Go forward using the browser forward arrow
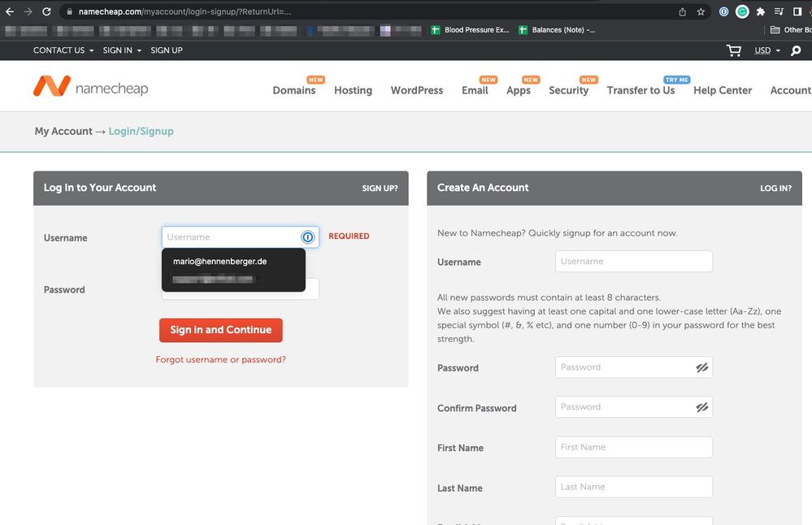This screenshot has width=812, height=525. 28,11
